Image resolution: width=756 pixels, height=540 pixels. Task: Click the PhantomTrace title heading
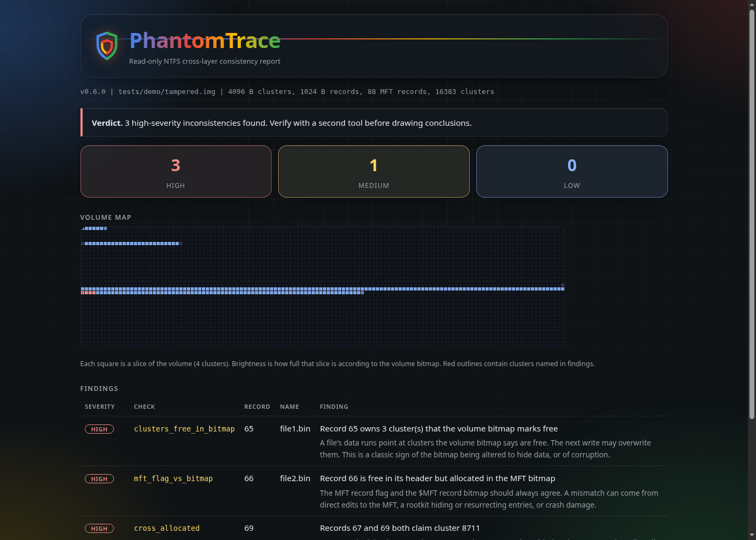tap(205, 40)
